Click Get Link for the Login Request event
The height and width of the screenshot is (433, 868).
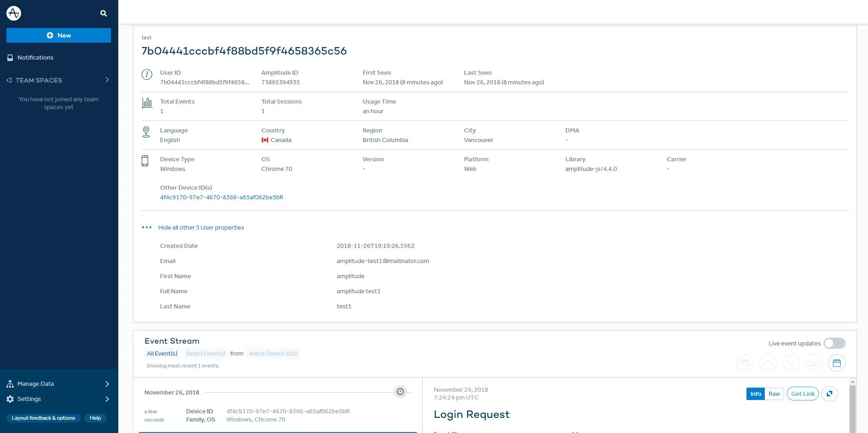(802, 394)
